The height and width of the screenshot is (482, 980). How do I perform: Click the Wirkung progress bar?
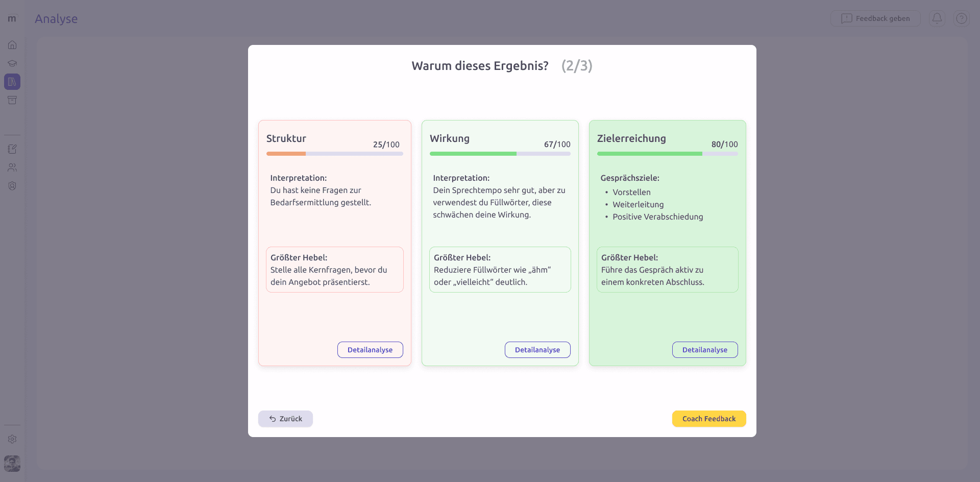(x=500, y=154)
